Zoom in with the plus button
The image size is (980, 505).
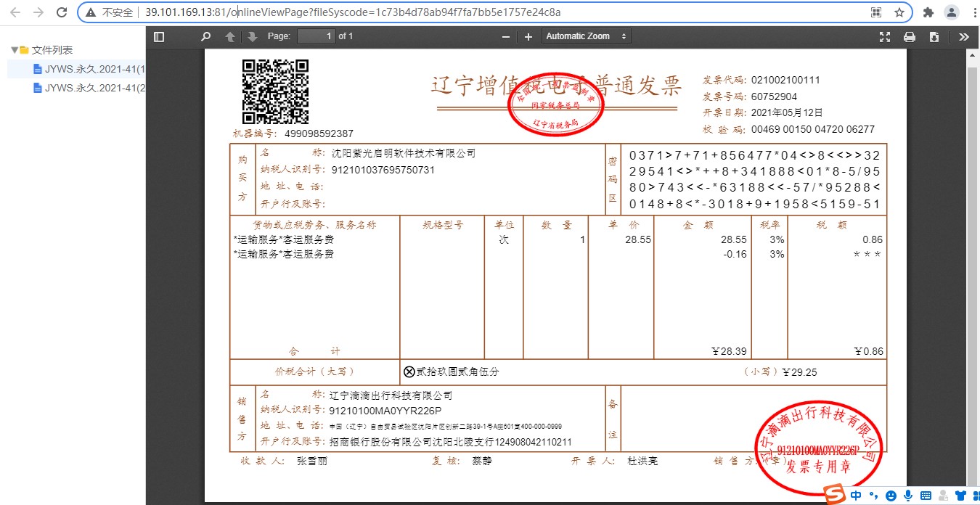click(528, 36)
